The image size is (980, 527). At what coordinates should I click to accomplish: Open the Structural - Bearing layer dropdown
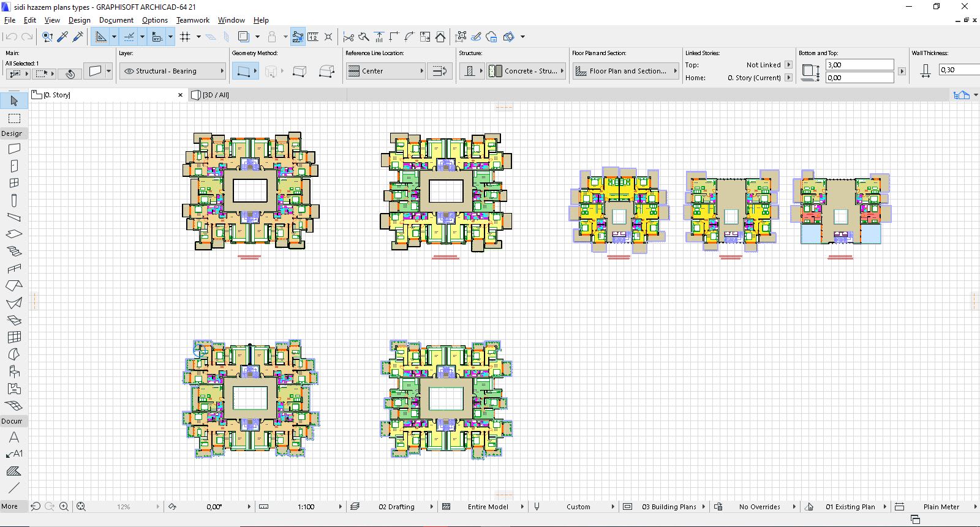tap(172, 71)
